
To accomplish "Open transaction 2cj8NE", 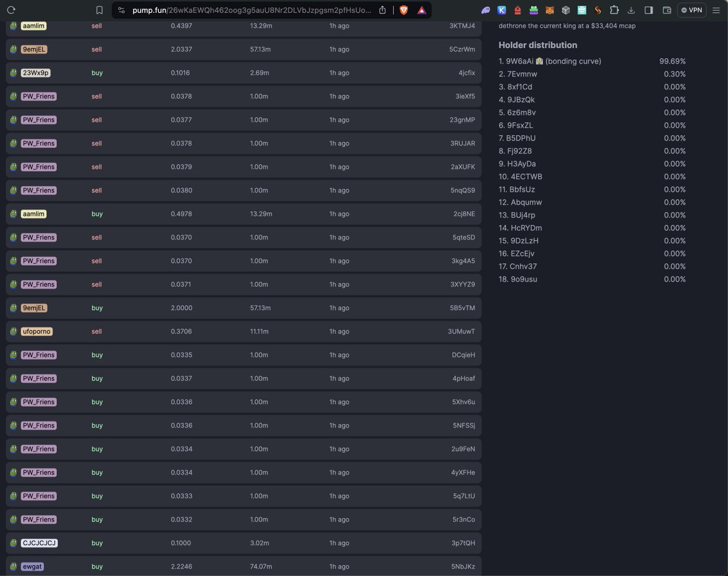I will coord(464,214).
